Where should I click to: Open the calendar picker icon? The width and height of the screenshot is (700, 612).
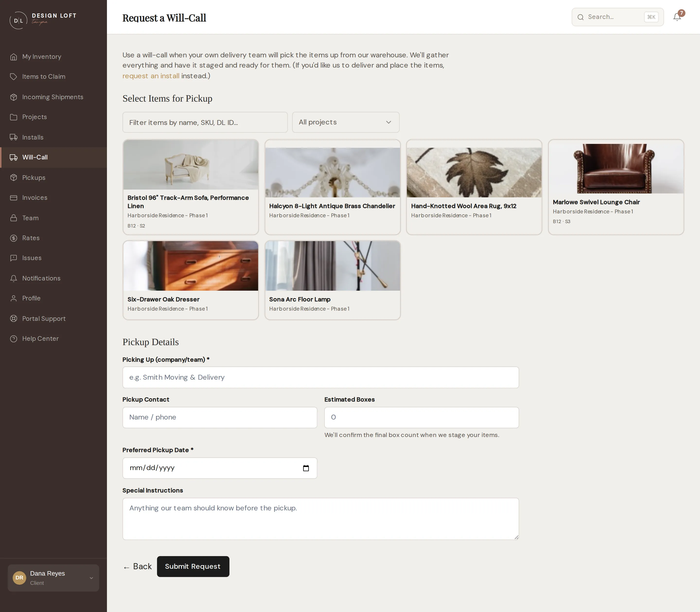306,468
